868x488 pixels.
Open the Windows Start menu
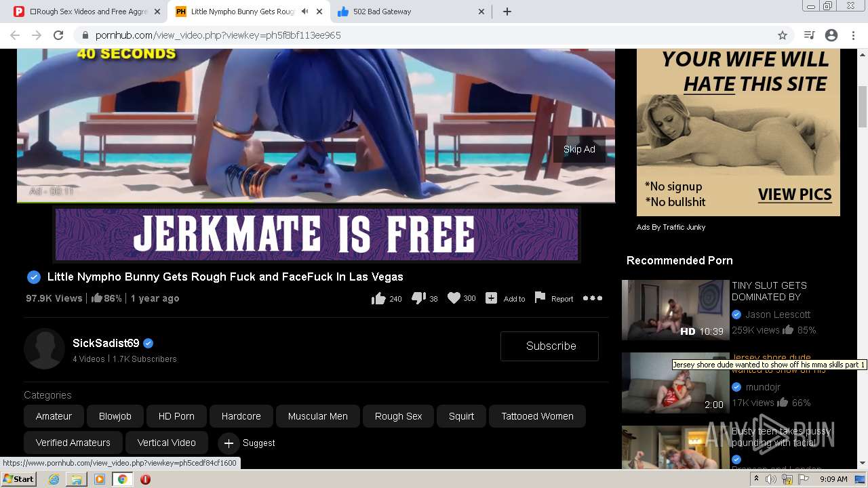[19, 479]
